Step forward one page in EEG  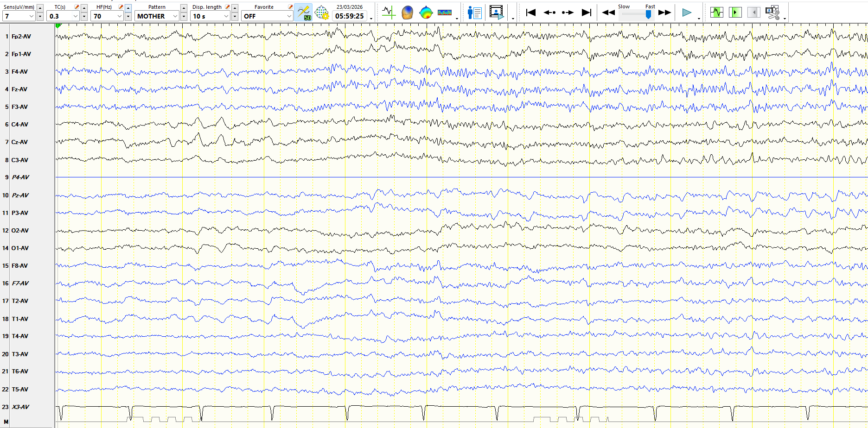pyautogui.click(x=568, y=13)
